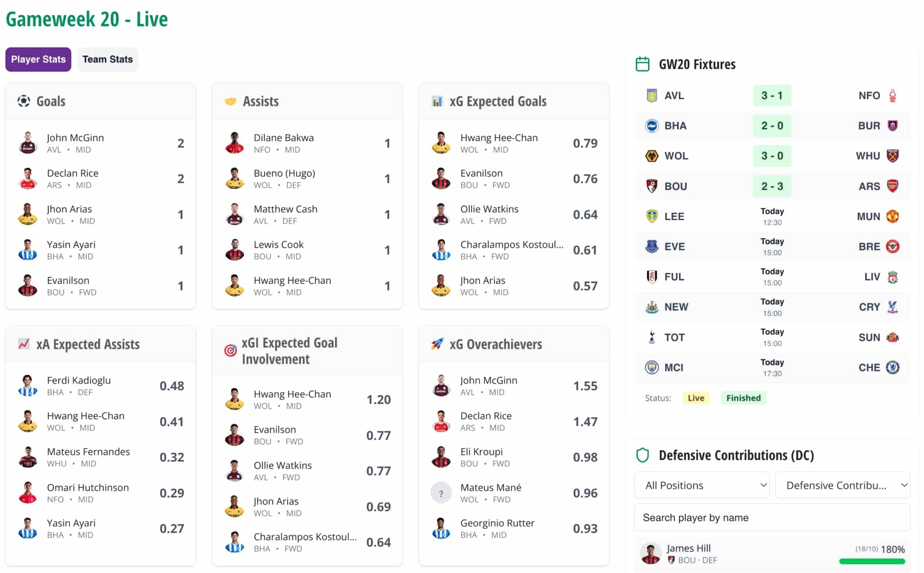The image size is (924, 573).
Task: Click the Live status badge
Action: click(696, 398)
